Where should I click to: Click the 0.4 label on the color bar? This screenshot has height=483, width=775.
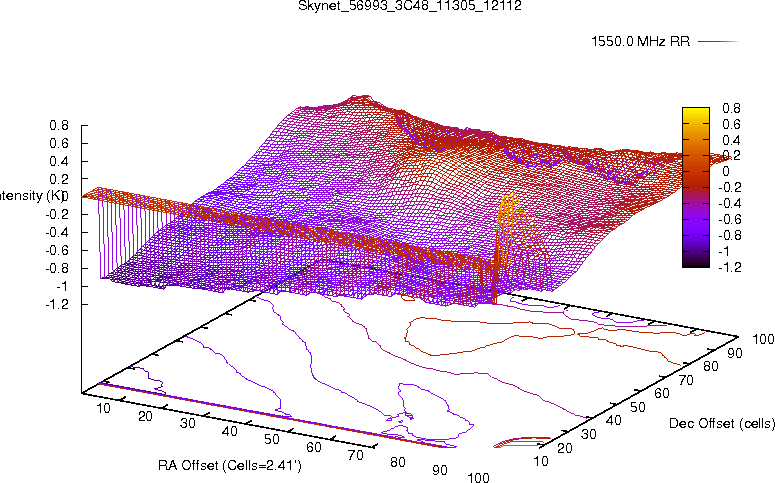pos(732,140)
